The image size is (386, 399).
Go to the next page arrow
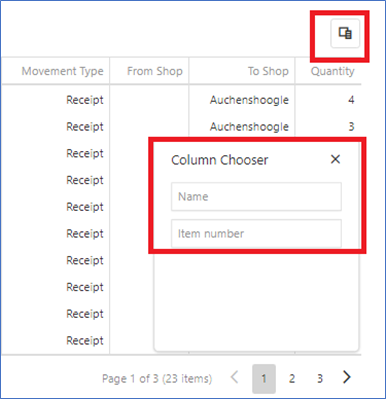click(347, 378)
